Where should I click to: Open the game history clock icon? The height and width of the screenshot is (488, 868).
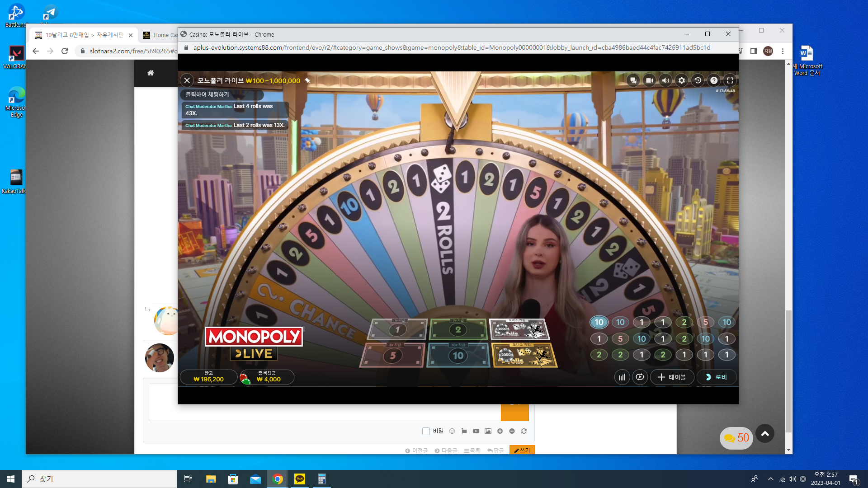pos(698,80)
